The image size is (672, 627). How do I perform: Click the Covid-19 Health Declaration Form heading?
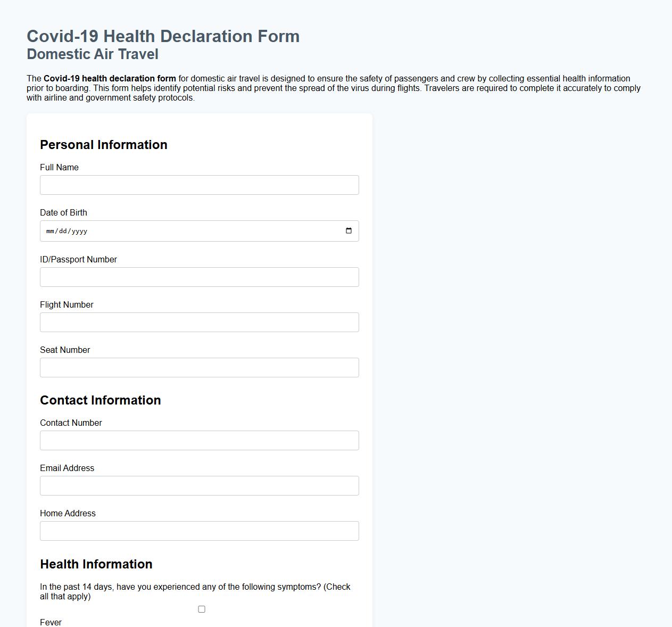pyautogui.click(x=163, y=36)
